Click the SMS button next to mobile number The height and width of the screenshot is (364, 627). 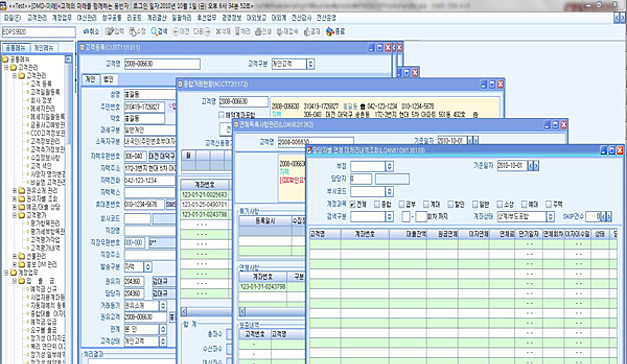point(171,204)
